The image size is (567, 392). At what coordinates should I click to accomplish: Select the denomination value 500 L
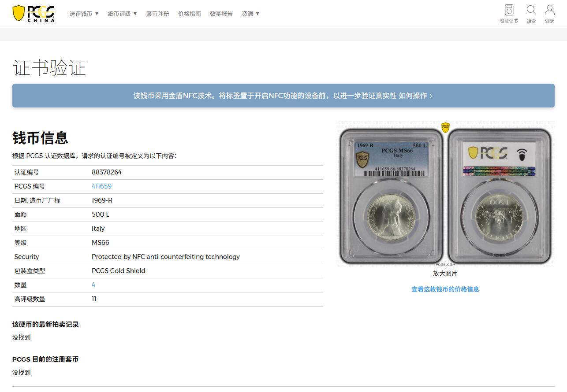(101, 214)
